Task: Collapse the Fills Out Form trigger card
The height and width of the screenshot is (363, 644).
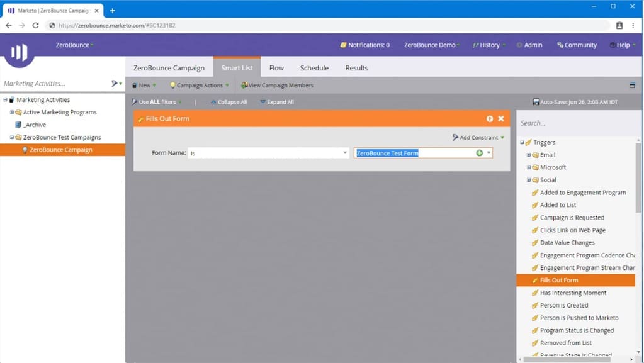Action: [490, 119]
